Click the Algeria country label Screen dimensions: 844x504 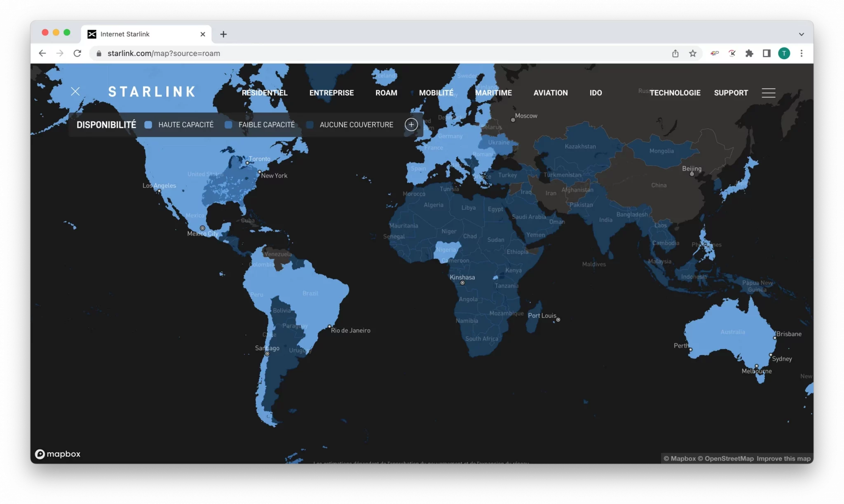434,205
